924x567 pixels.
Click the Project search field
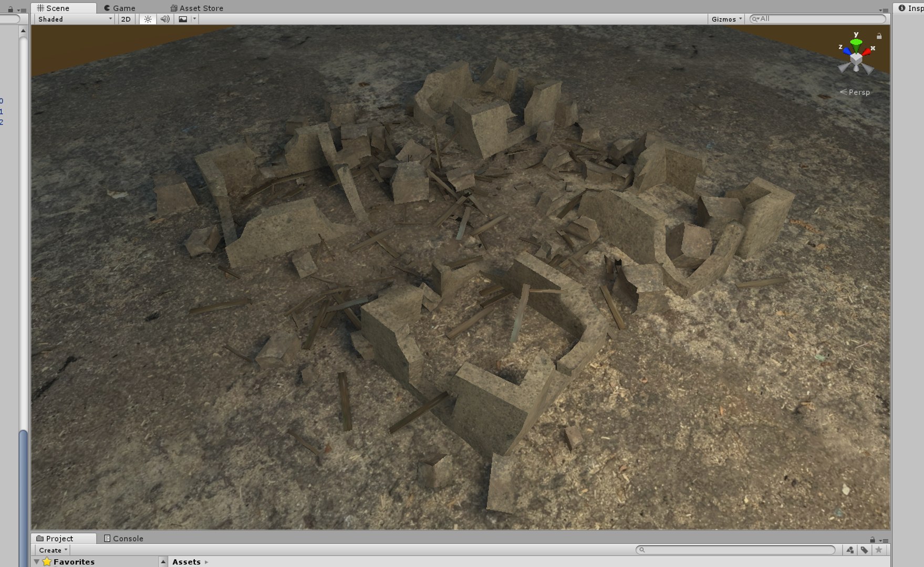735,550
